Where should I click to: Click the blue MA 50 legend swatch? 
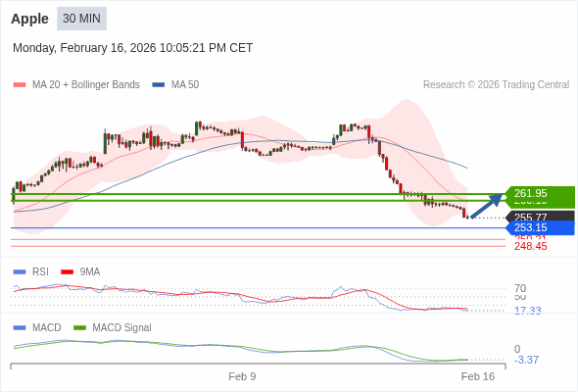159,85
